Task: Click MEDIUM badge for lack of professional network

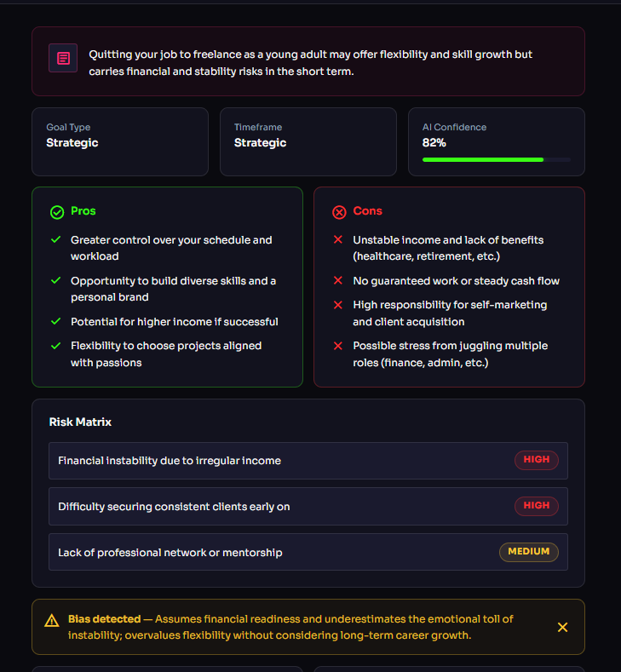Action: [x=528, y=552]
